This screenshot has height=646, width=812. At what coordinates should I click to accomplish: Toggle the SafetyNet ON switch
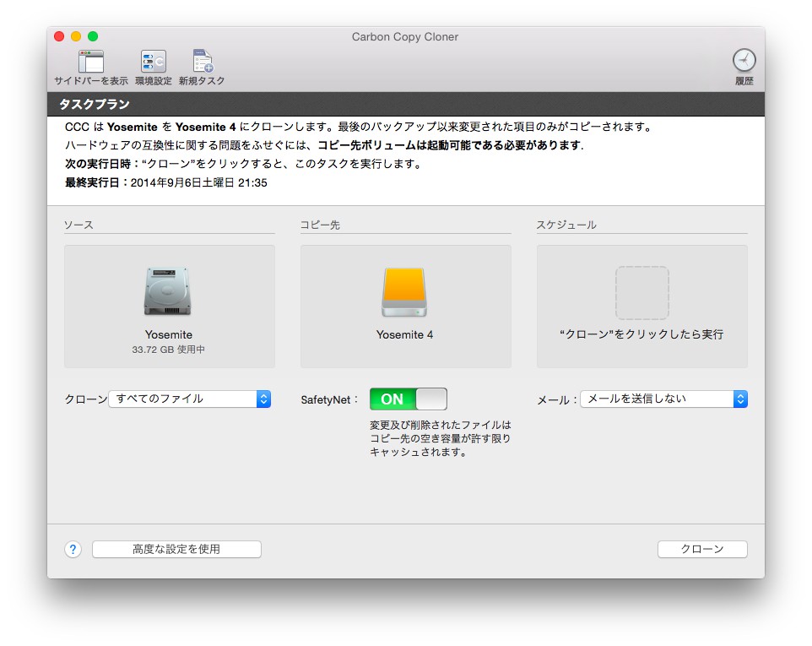point(408,399)
